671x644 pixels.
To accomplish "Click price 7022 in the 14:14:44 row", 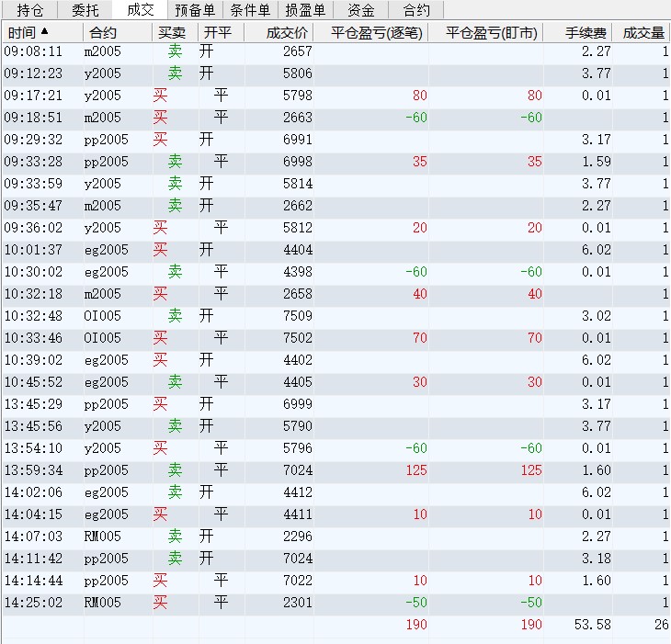I will click(298, 581).
